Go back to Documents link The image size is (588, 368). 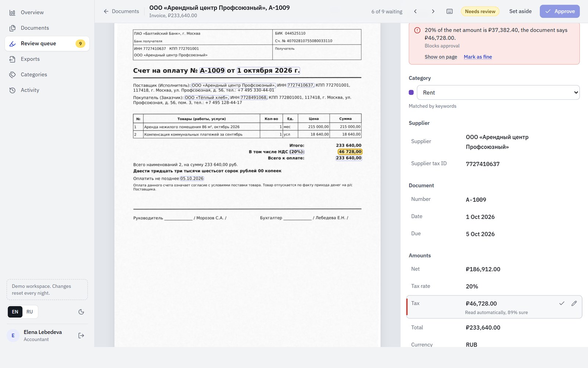point(121,11)
